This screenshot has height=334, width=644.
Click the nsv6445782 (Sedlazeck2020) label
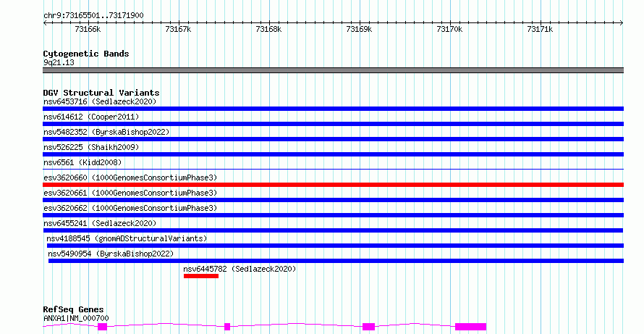point(240,269)
